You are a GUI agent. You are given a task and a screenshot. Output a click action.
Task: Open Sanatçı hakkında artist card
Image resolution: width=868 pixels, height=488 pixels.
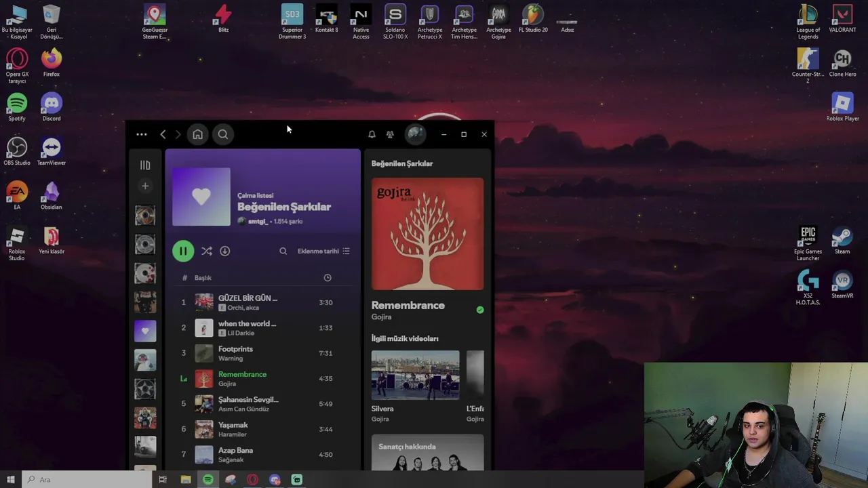point(428,452)
